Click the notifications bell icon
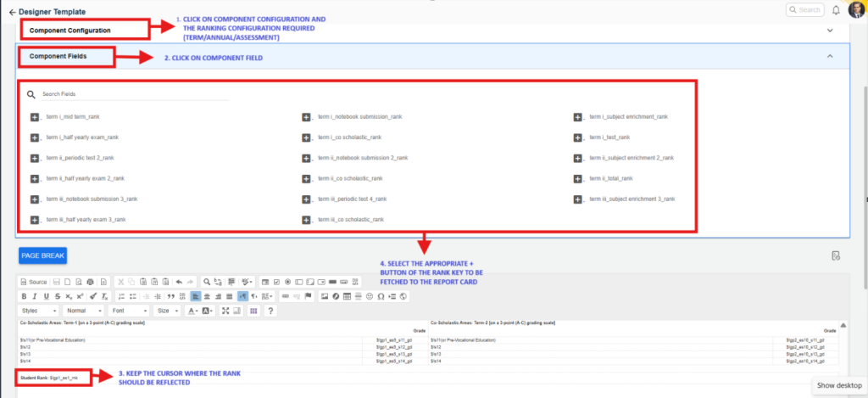This screenshot has height=398, width=868. click(836, 10)
